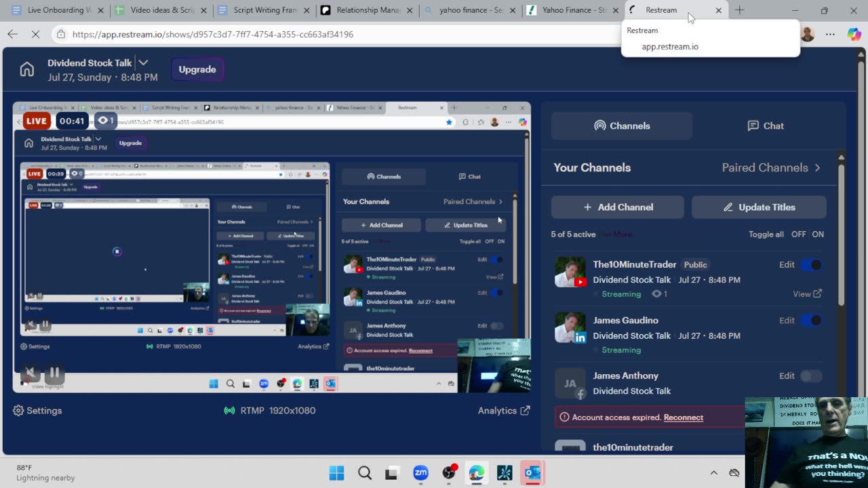868x488 pixels.
Task: Toggle James Gaudino LinkedIn channel switch
Action: (x=811, y=321)
